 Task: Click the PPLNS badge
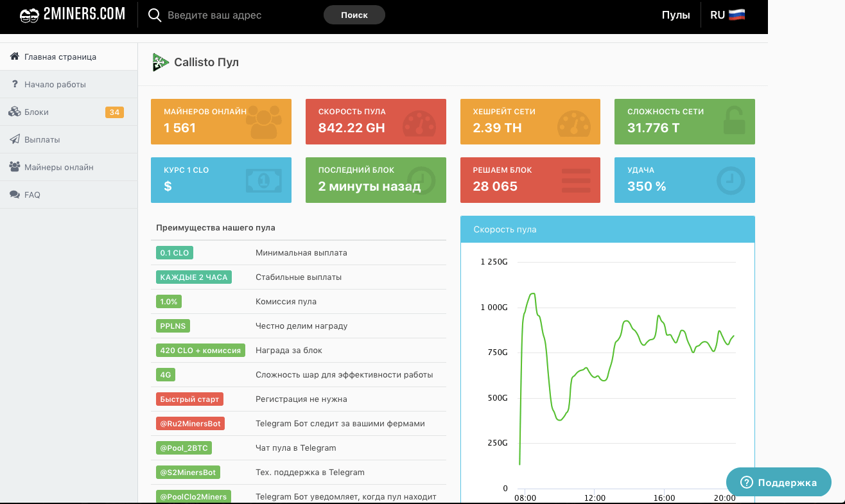(x=173, y=326)
